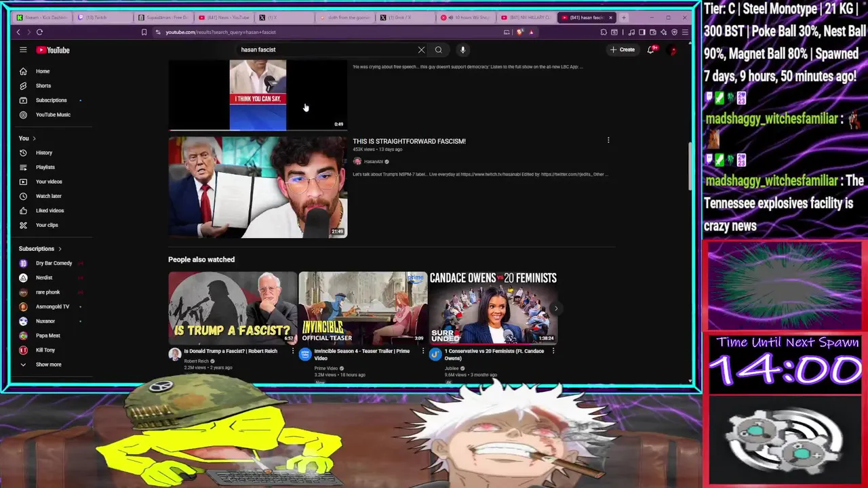This screenshot has height=488, width=868.
Task: Open THIS IS STRAIGHTFORWARD FASCISM! video title
Action: coord(409,141)
